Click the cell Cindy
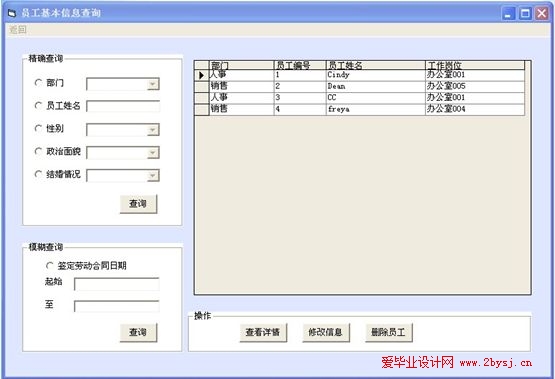 pyautogui.click(x=376, y=75)
